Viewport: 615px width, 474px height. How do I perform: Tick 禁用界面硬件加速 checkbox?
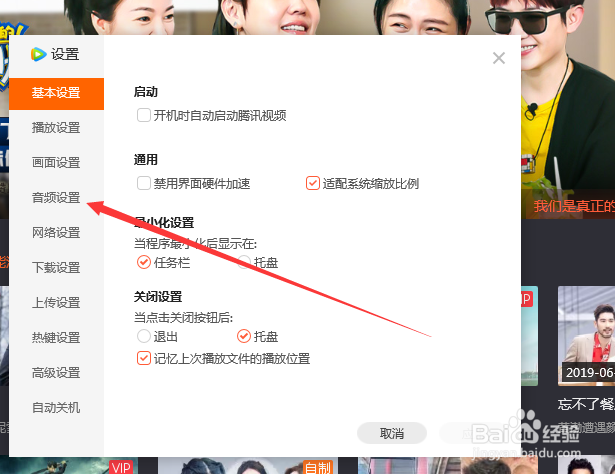[x=144, y=183]
